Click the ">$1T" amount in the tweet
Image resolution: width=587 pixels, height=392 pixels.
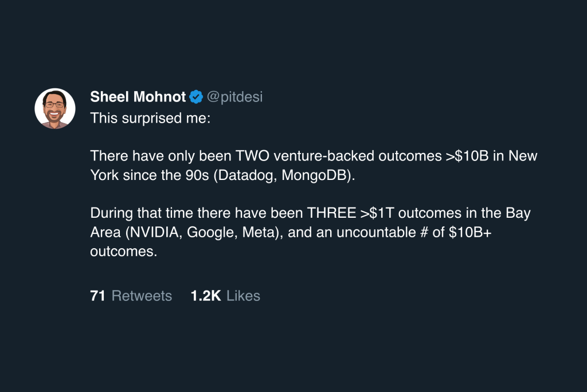[377, 213]
